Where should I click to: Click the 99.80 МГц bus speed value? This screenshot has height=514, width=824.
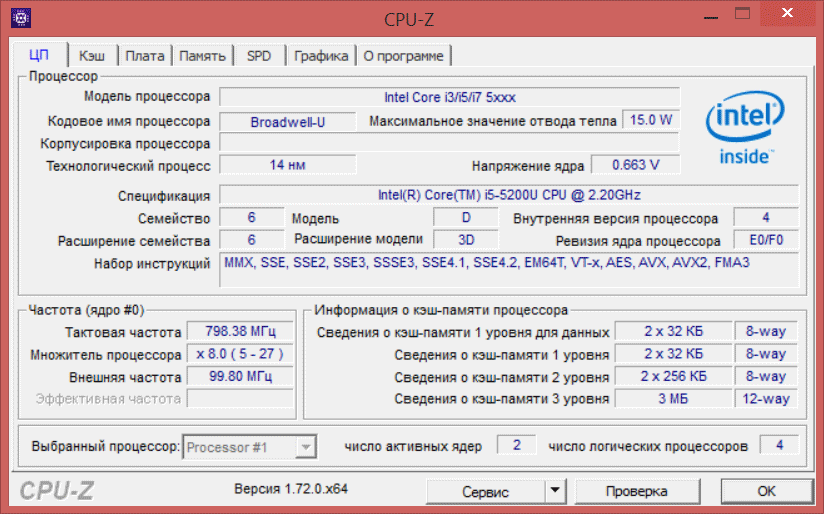240,376
